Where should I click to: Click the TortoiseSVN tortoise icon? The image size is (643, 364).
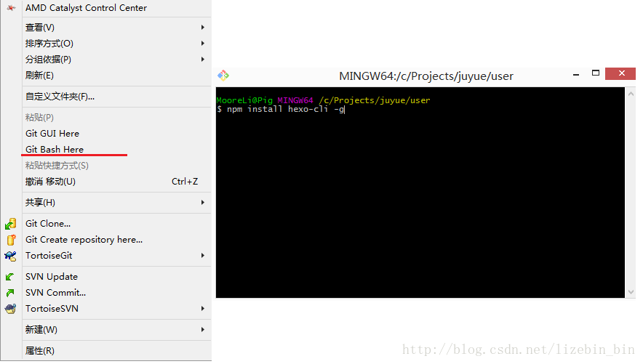[10, 309]
